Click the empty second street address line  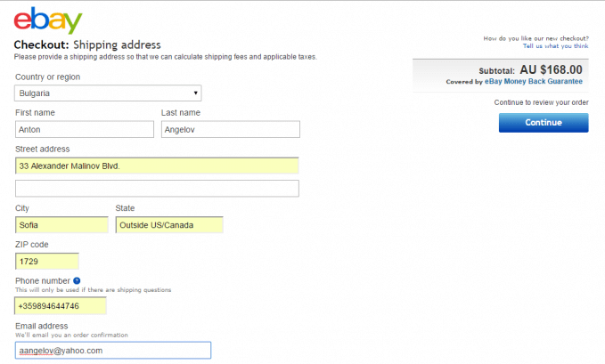coord(157,188)
